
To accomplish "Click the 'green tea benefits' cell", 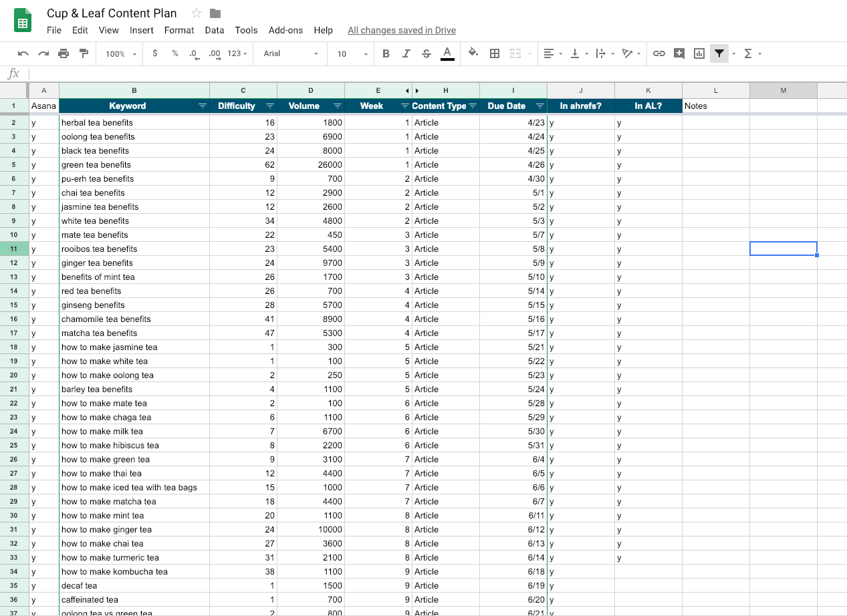I will pyautogui.click(x=134, y=164).
